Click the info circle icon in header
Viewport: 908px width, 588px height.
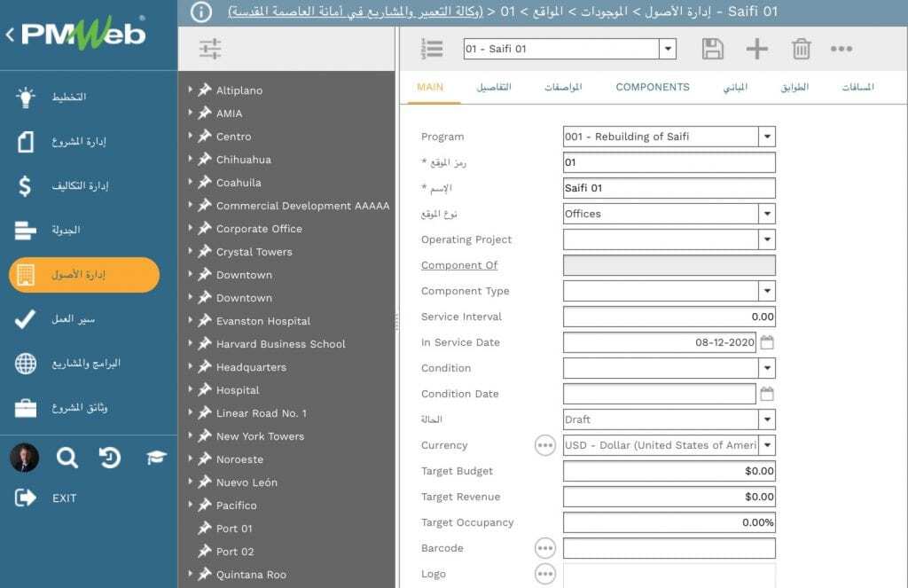[x=201, y=12]
